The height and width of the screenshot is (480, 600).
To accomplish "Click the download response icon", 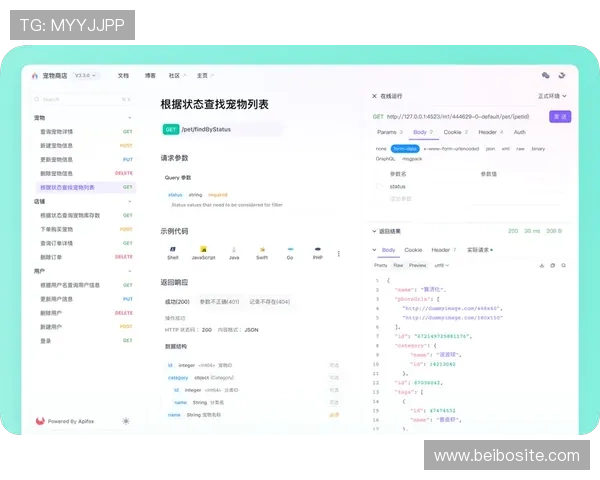I will click(541, 265).
